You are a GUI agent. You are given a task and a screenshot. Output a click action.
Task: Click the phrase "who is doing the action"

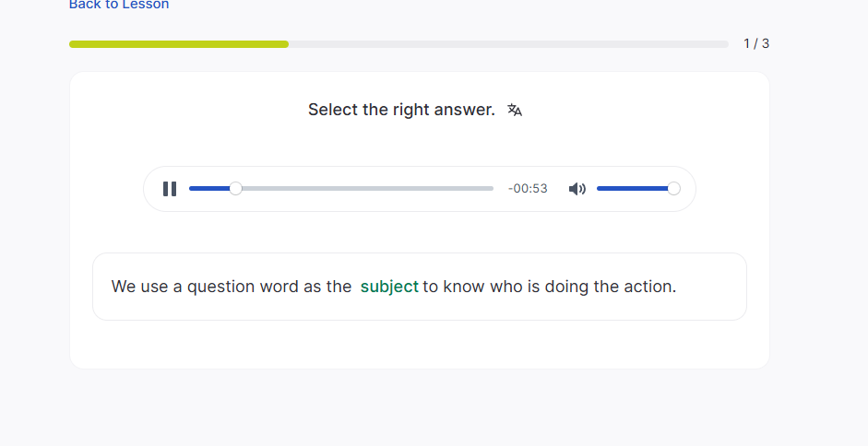(x=582, y=287)
